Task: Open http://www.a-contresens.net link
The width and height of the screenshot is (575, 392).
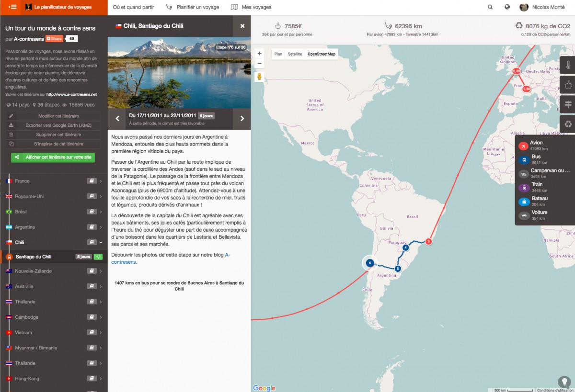Action: coord(71,95)
